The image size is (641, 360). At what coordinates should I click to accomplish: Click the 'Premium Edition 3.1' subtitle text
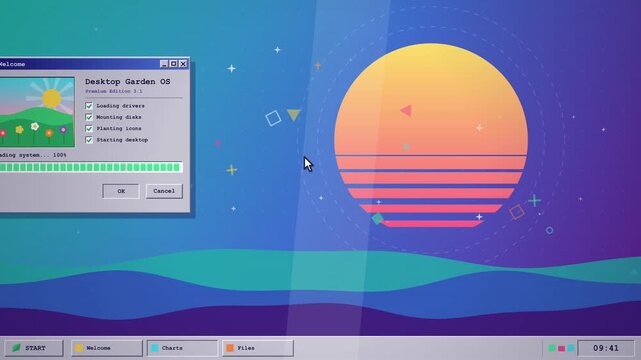point(114,92)
